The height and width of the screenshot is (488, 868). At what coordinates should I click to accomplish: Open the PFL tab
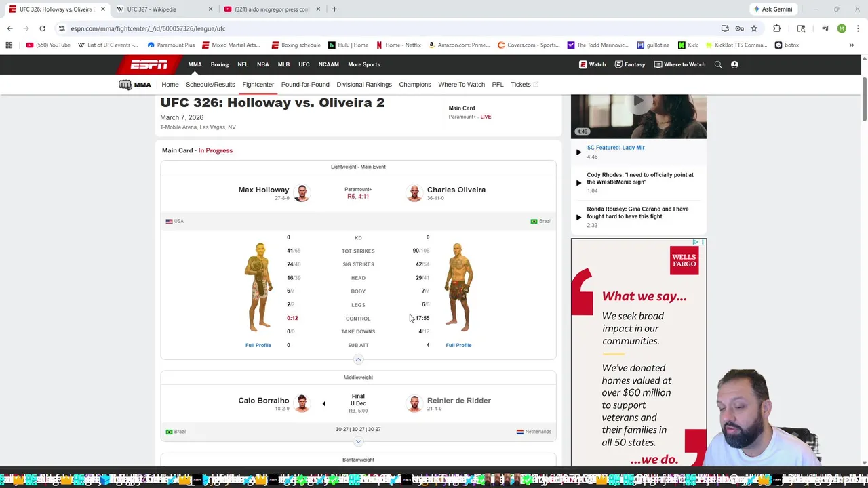click(x=498, y=85)
